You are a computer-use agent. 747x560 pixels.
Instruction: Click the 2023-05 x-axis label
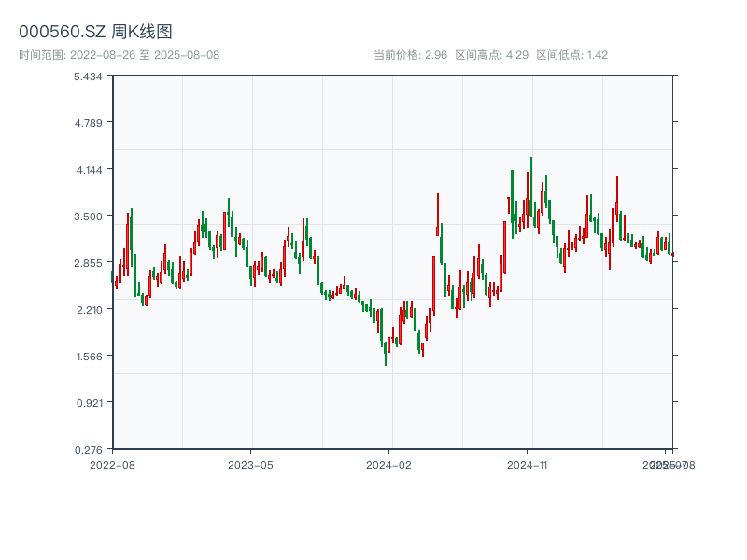251,464
